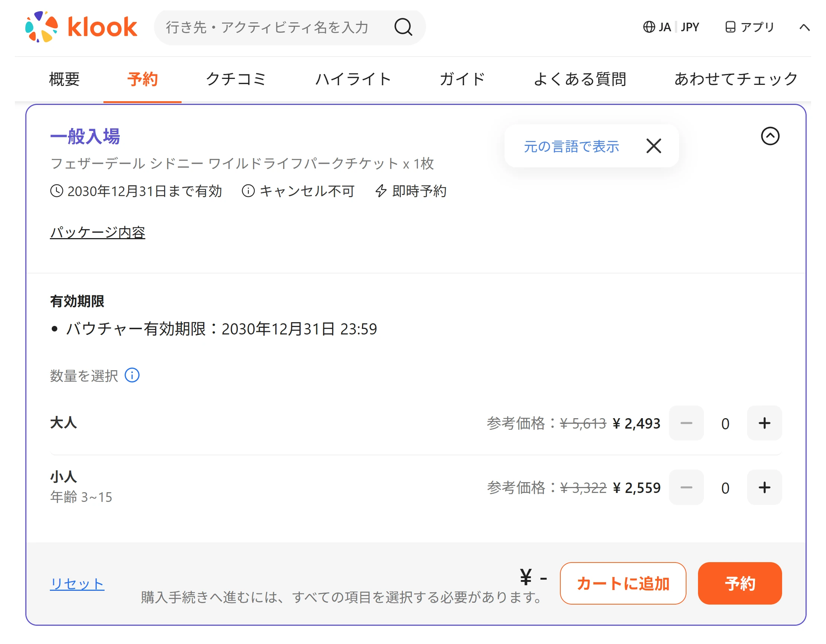Click the リセット link
This screenshot has width=826, height=644.
tap(77, 584)
